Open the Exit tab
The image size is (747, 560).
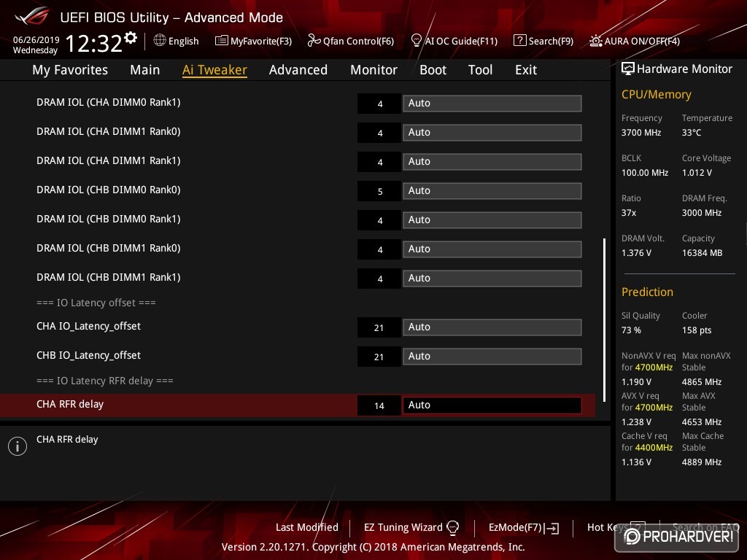coord(526,70)
